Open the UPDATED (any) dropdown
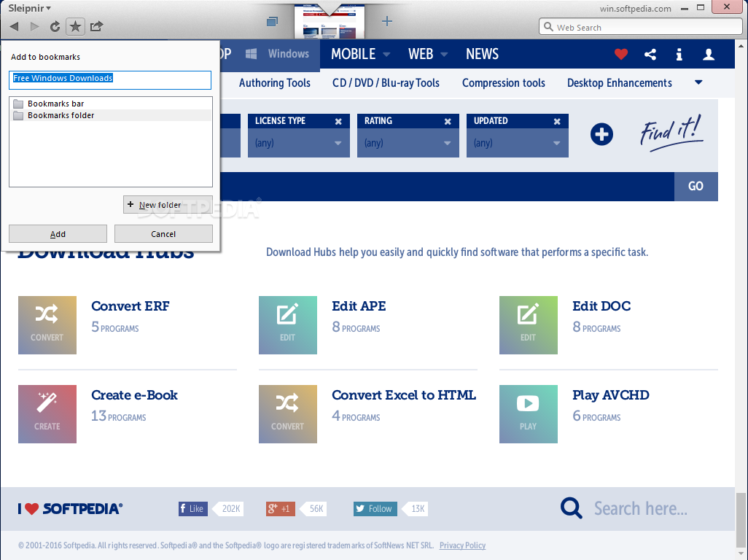Viewport: 748px width, 560px height. pos(517,143)
